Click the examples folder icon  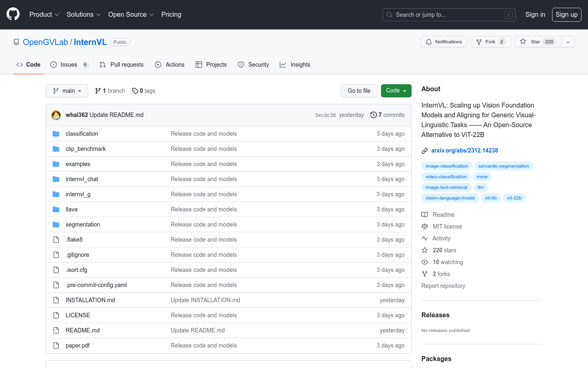point(56,164)
